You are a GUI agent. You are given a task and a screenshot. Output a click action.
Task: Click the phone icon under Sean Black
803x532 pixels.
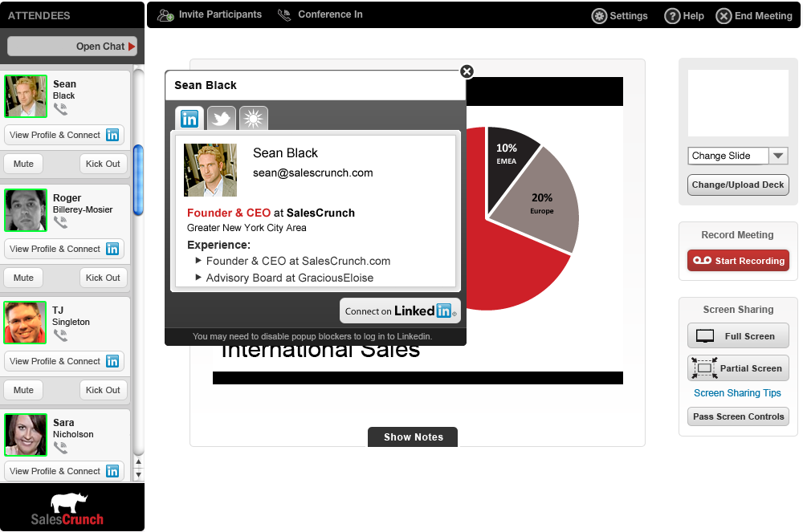[60, 108]
